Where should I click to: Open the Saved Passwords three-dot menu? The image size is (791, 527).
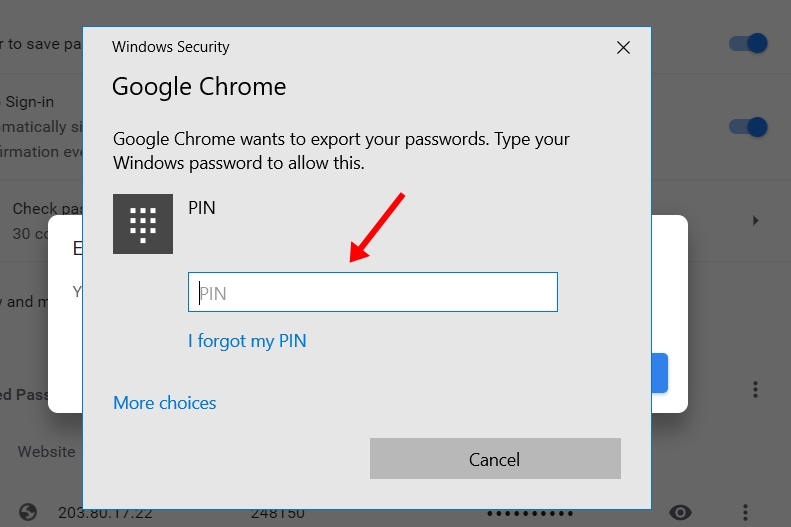pyautogui.click(x=755, y=389)
